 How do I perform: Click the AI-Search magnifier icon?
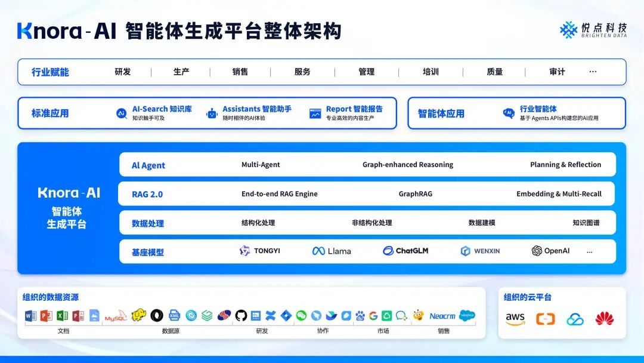click(122, 113)
